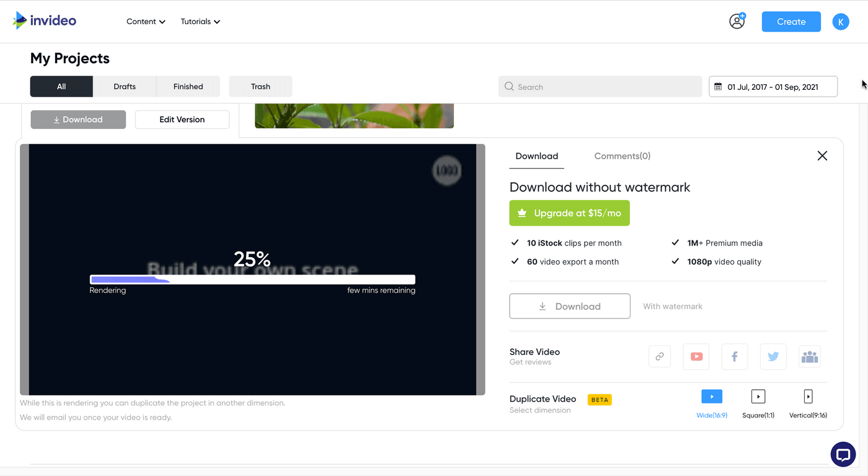Expand the Tutorials dropdown

(200, 21)
